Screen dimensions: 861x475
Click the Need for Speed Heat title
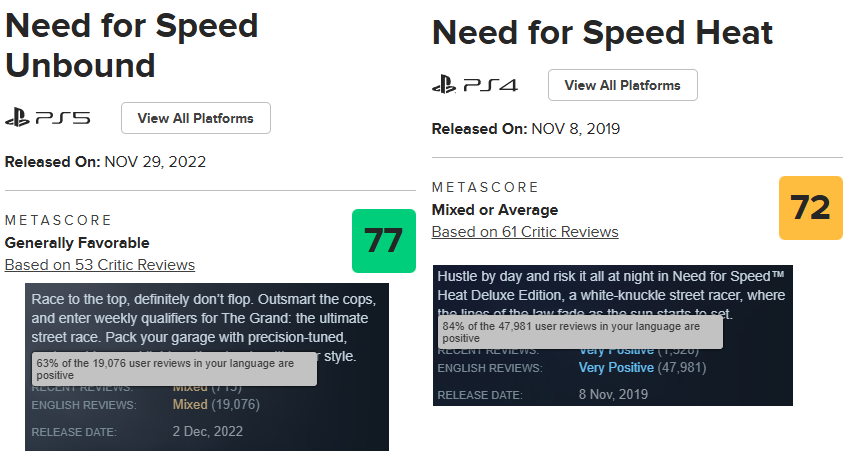point(602,33)
